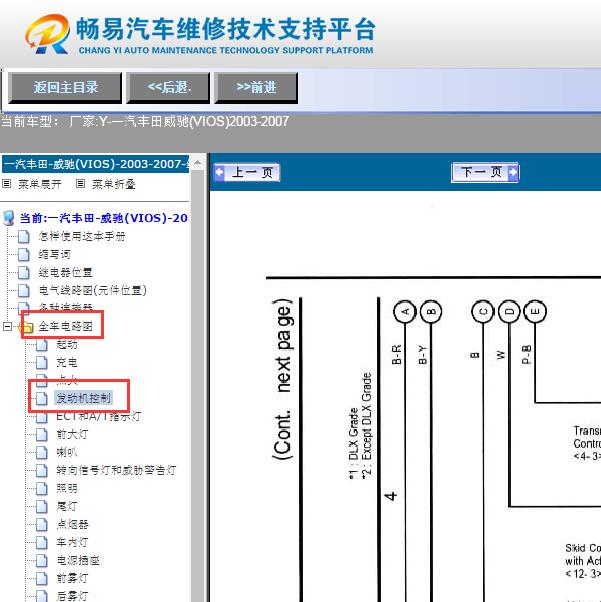Image resolution: width=601 pixels, height=602 pixels.
Task: Click the page icon beside 缩写词
Action: [x=24, y=255]
